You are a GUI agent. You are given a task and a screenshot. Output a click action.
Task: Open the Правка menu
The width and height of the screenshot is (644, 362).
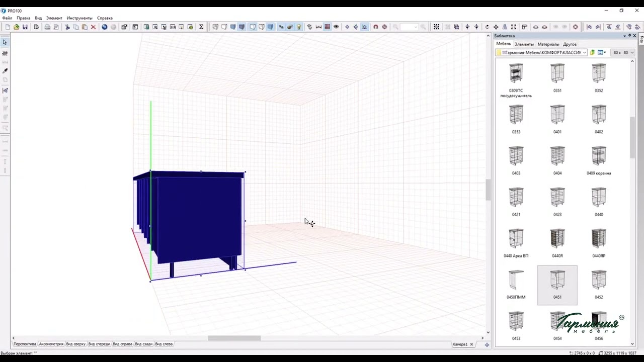tap(23, 18)
